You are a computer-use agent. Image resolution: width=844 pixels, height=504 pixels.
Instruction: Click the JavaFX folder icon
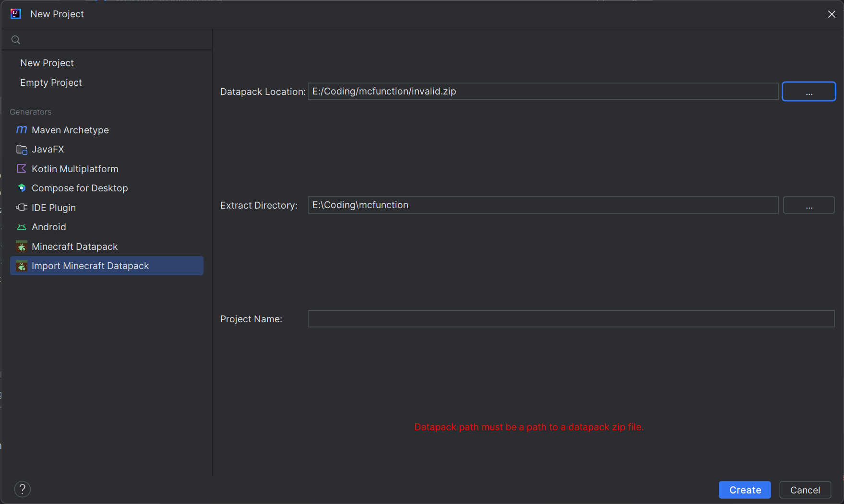pos(22,150)
